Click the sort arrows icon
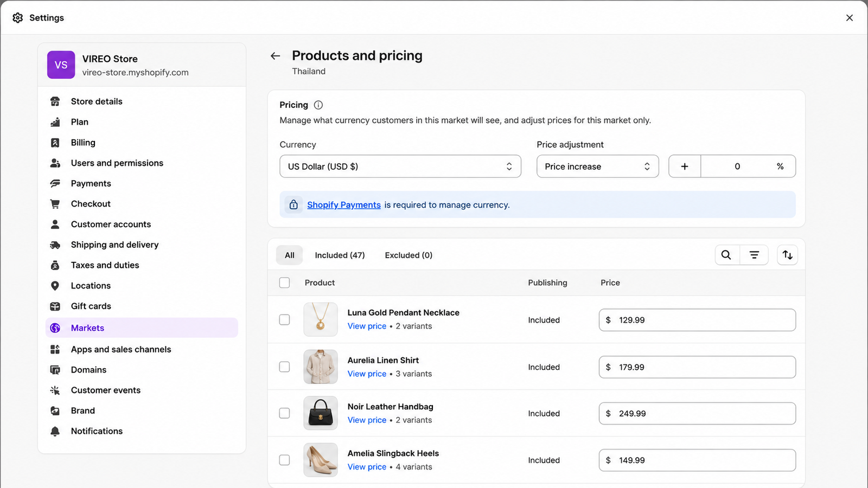Image resolution: width=868 pixels, height=488 pixels. tap(788, 255)
